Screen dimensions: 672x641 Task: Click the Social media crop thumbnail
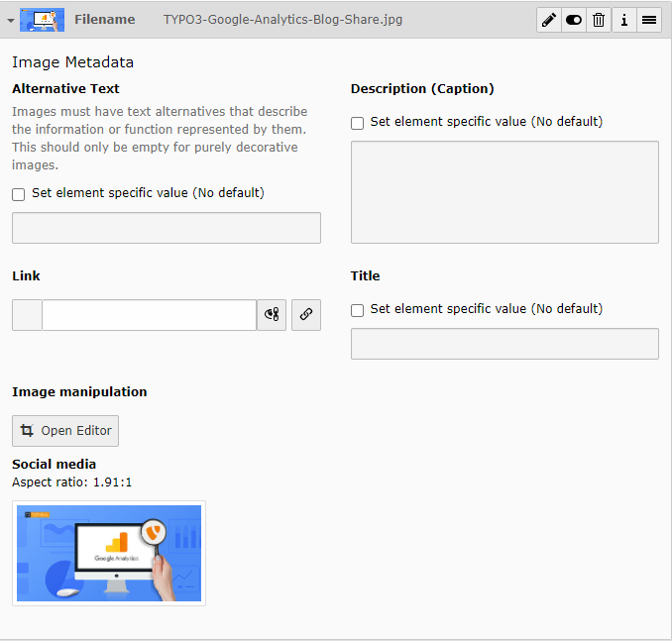[x=109, y=553]
